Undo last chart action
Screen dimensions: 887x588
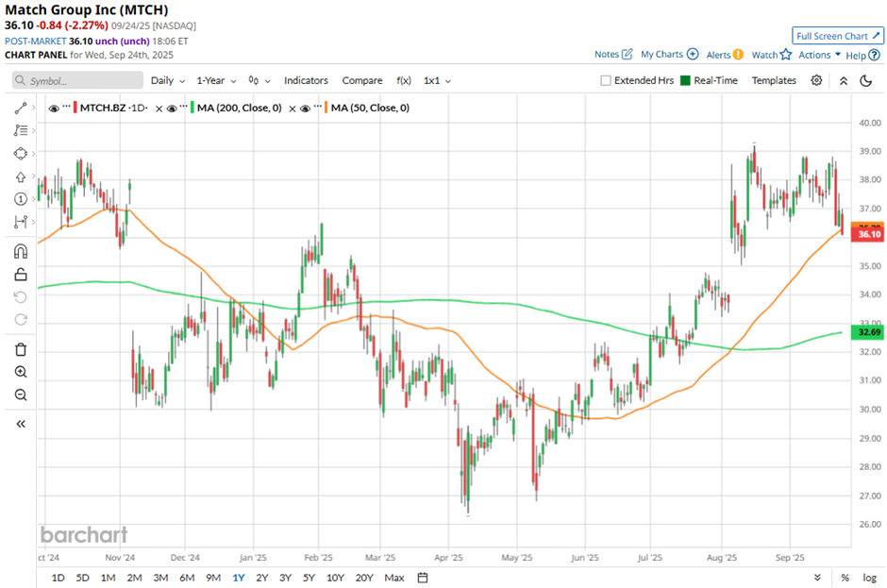21,297
